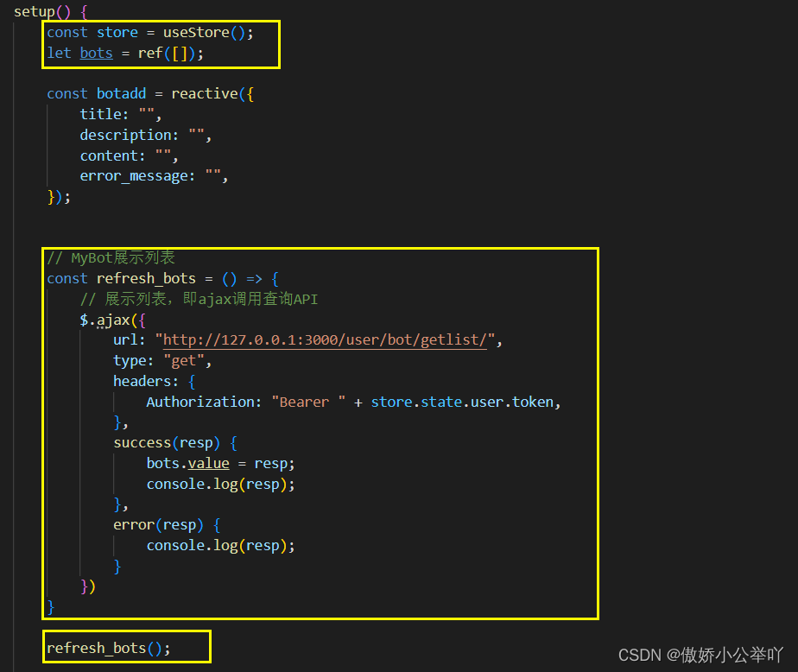798x672 pixels.
Task: Click the 'title: "",' property line
Action: click(x=121, y=115)
